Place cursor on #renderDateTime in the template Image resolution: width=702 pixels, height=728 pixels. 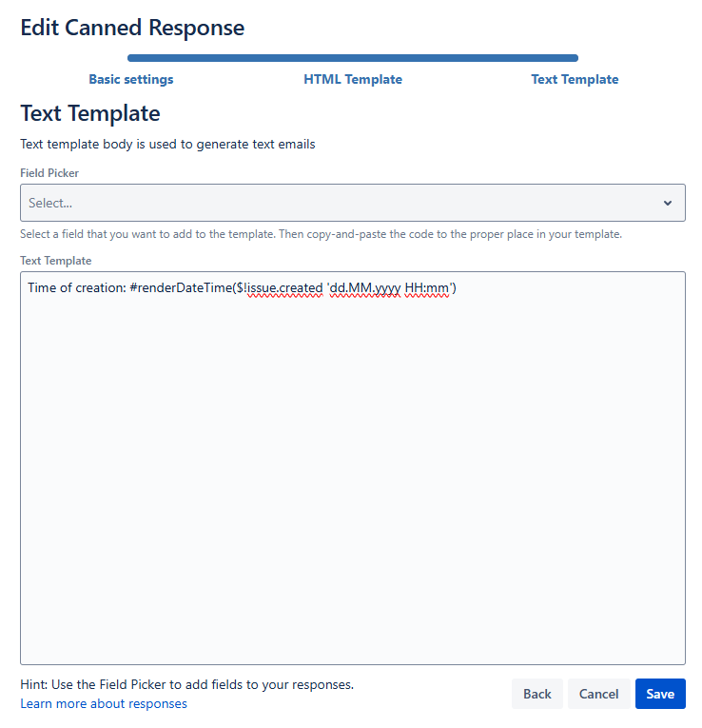pyautogui.click(x=181, y=287)
